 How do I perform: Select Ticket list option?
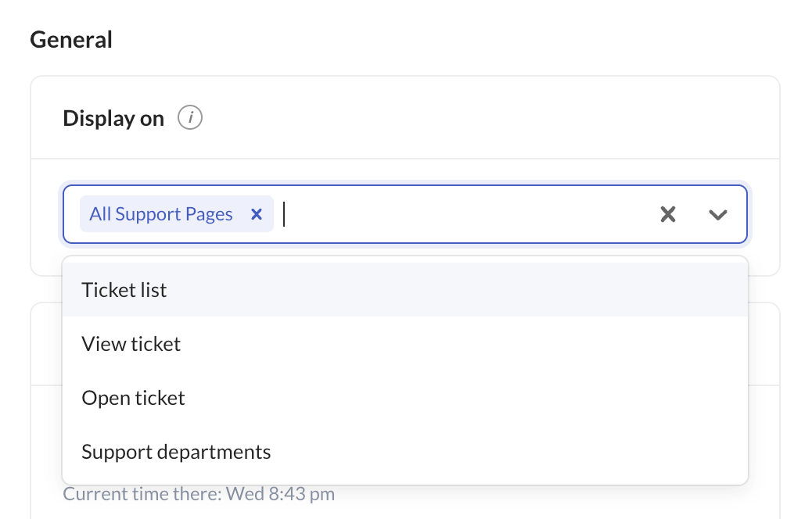click(x=405, y=290)
